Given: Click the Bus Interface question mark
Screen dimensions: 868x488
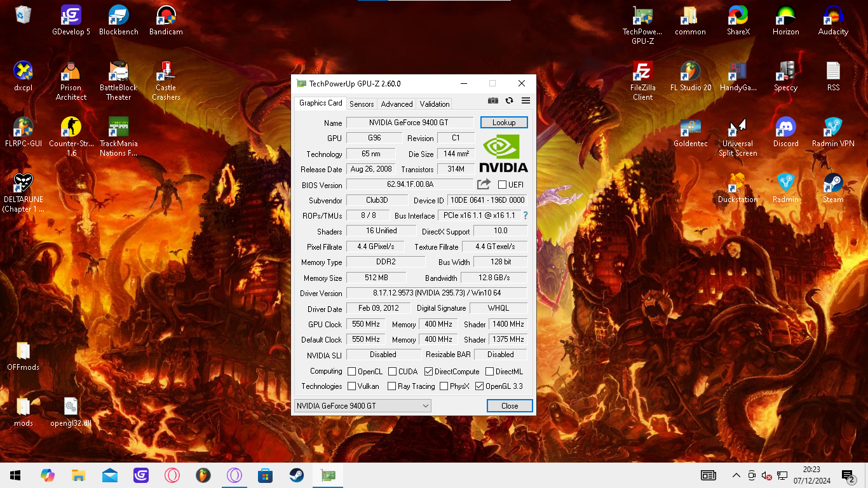Looking at the screenshot, I should point(526,216).
